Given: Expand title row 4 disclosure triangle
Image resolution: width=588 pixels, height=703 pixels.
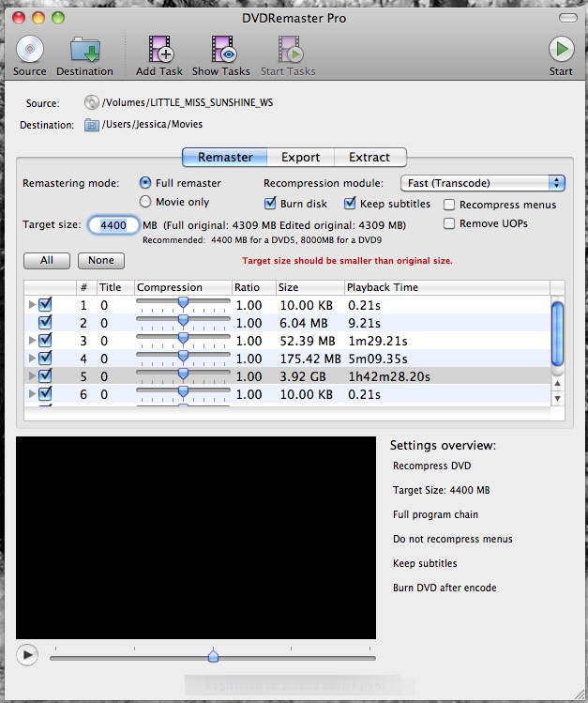Looking at the screenshot, I should pos(32,359).
